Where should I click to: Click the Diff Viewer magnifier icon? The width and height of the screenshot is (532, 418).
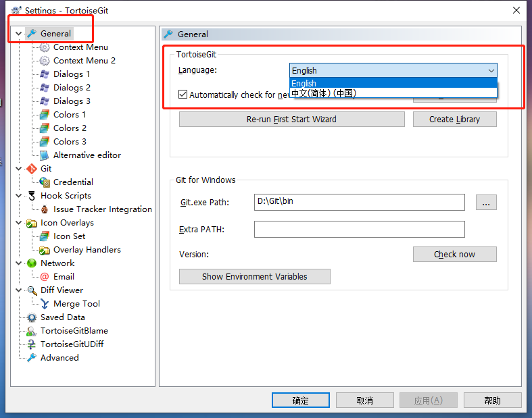(32, 290)
